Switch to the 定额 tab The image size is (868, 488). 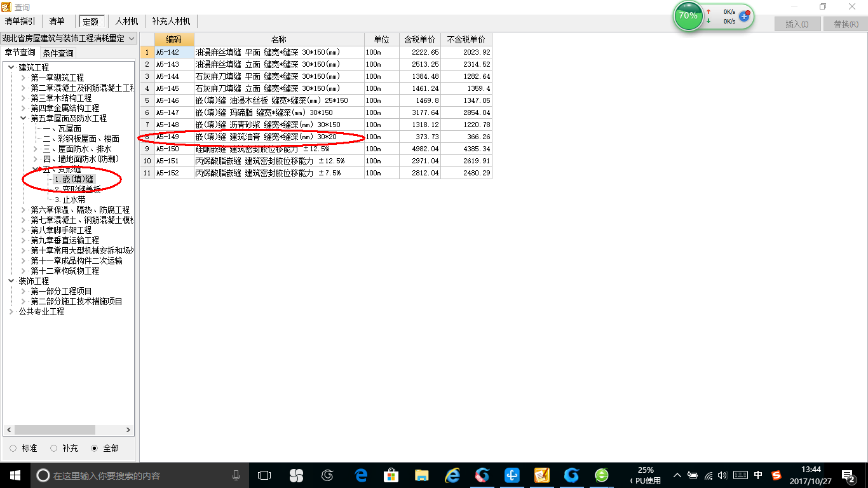91,22
